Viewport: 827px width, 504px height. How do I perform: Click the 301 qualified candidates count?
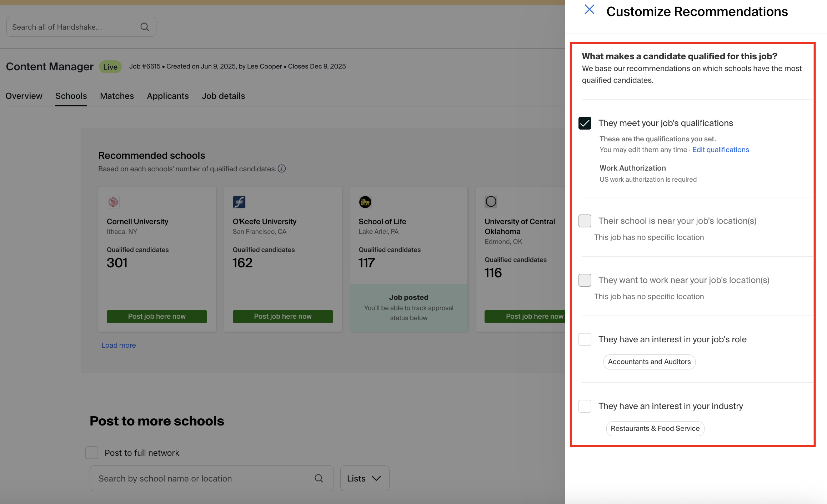(x=117, y=263)
